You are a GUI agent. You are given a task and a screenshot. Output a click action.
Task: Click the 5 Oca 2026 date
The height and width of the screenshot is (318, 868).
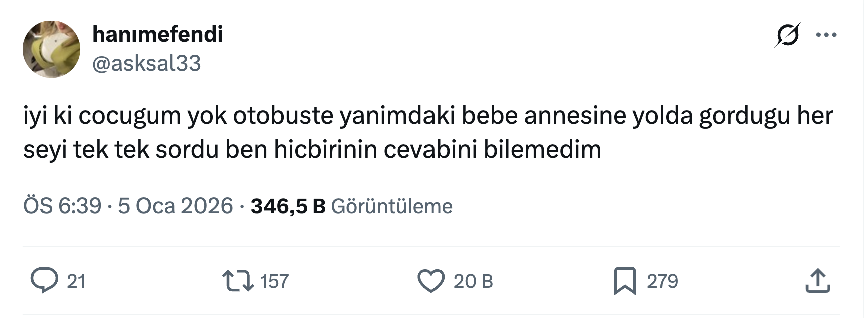tap(175, 206)
